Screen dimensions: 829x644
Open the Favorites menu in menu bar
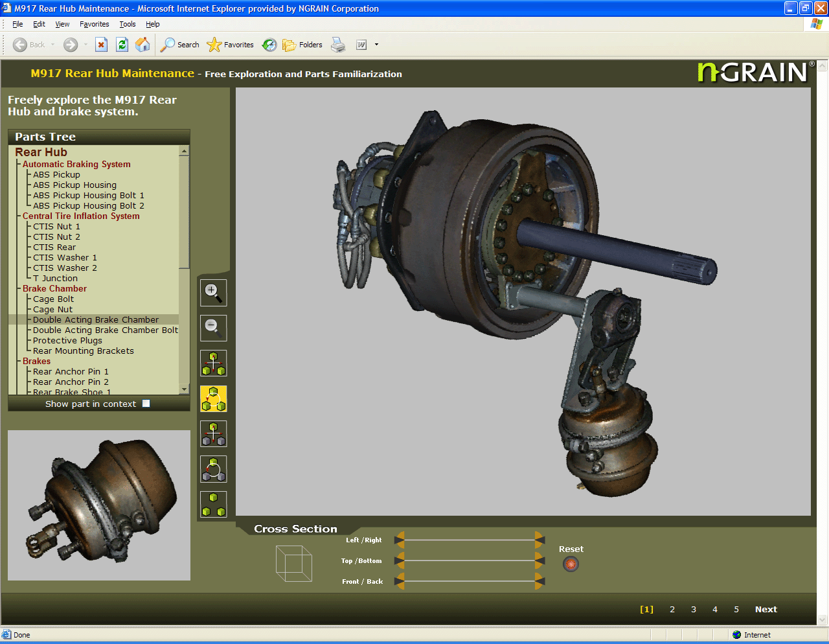click(x=94, y=24)
